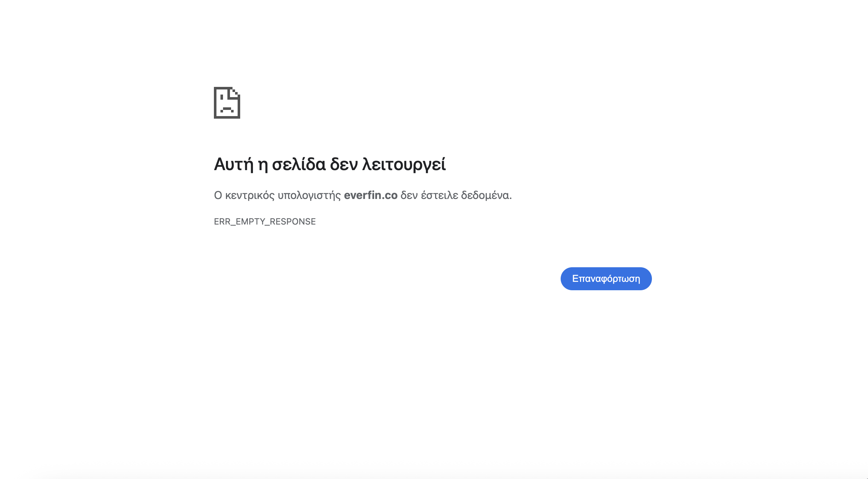Click the word 'Αυτή' starting the heading

tap(234, 164)
